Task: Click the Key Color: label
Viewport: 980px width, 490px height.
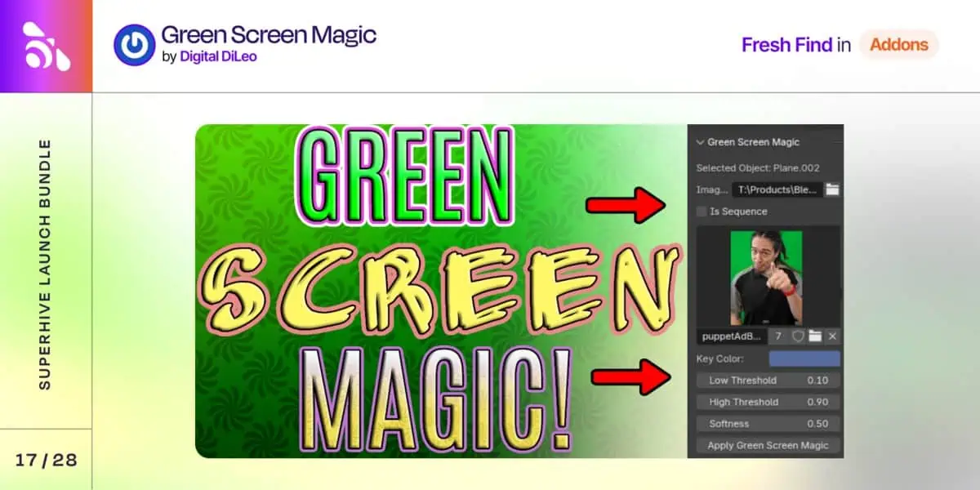Action: [718, 359]
